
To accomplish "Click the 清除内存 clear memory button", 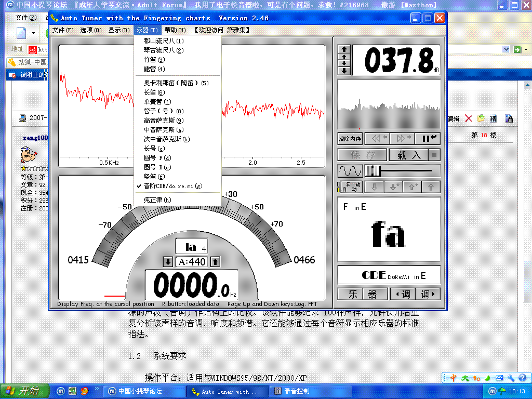I will (350, 138).
